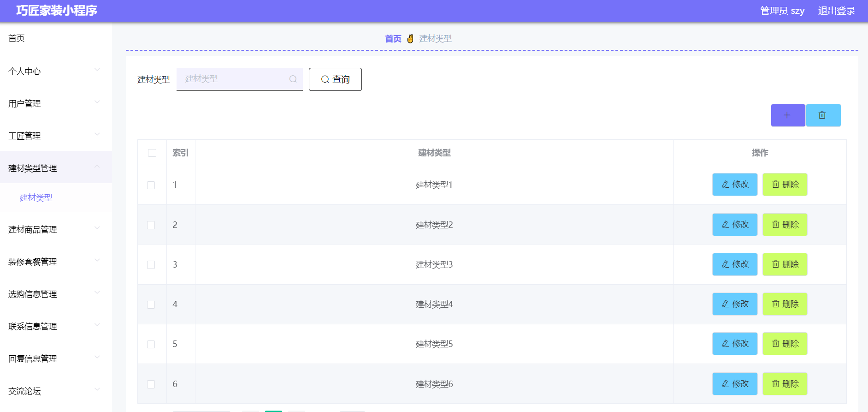Screen dimensions: 868x412
Task: Expand the 装修套餐管理 menu chevron
Action: coord(97,260)
